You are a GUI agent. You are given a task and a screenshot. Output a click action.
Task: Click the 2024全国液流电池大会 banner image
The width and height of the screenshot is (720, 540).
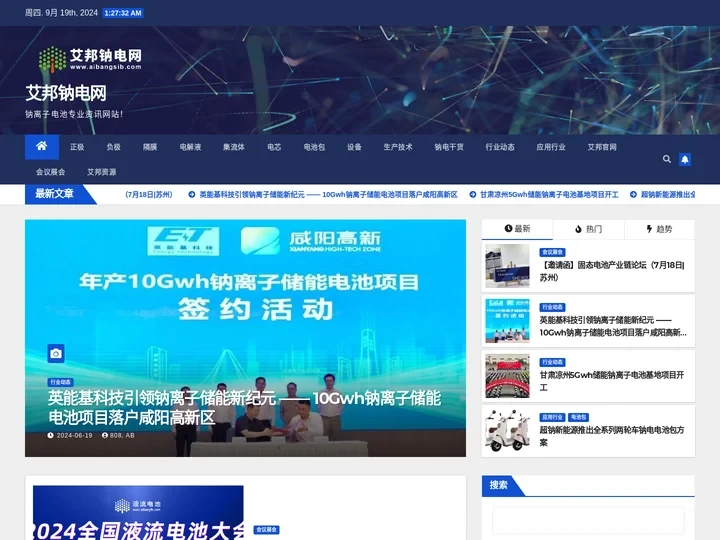138,512
